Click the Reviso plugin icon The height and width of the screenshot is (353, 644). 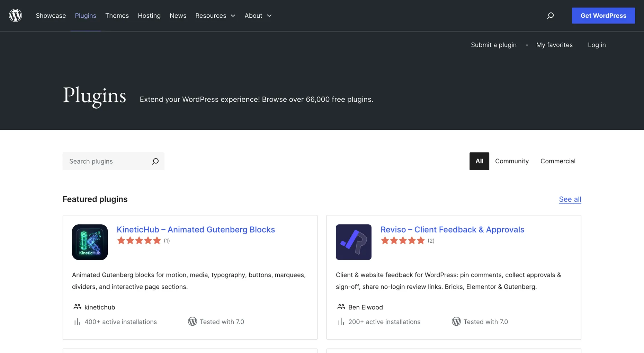point(354,242)
